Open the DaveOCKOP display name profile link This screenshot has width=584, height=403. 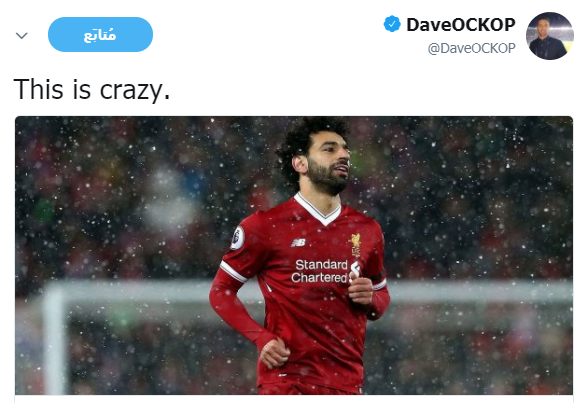pyautogui.click(x=461, y=25)
